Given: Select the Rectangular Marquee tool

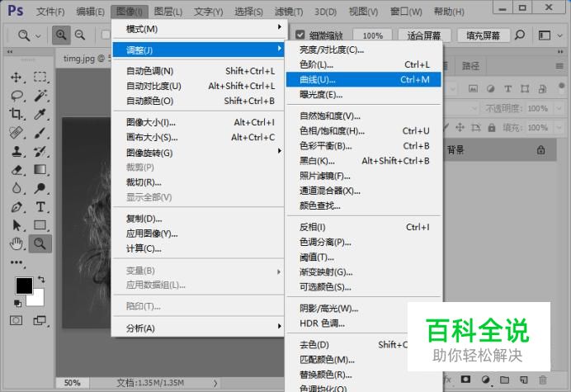Looking at the screenshot, I should (40, 77).
